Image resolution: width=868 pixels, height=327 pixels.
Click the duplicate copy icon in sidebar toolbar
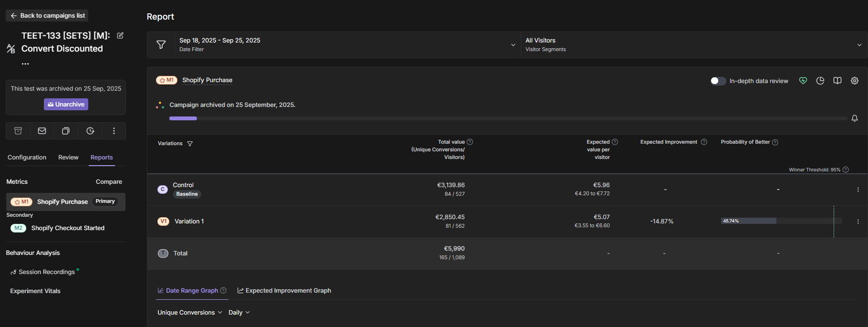coord(66,131)
